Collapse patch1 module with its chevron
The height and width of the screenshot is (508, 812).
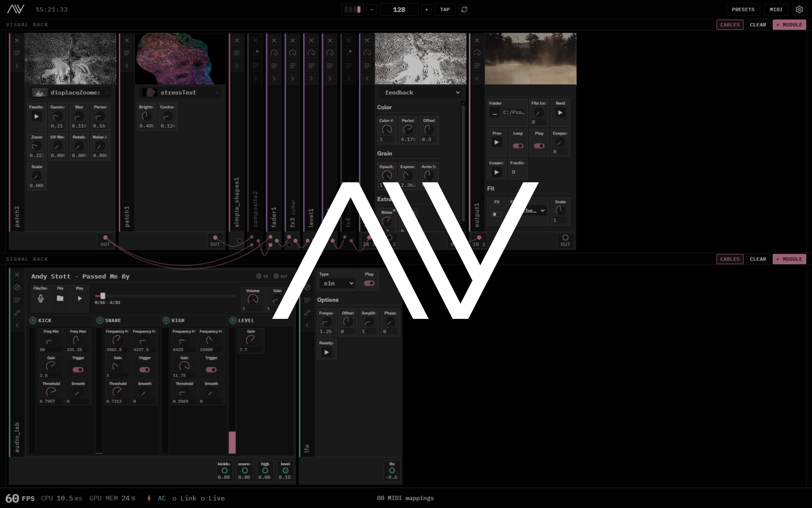click(x=127, y=66)
